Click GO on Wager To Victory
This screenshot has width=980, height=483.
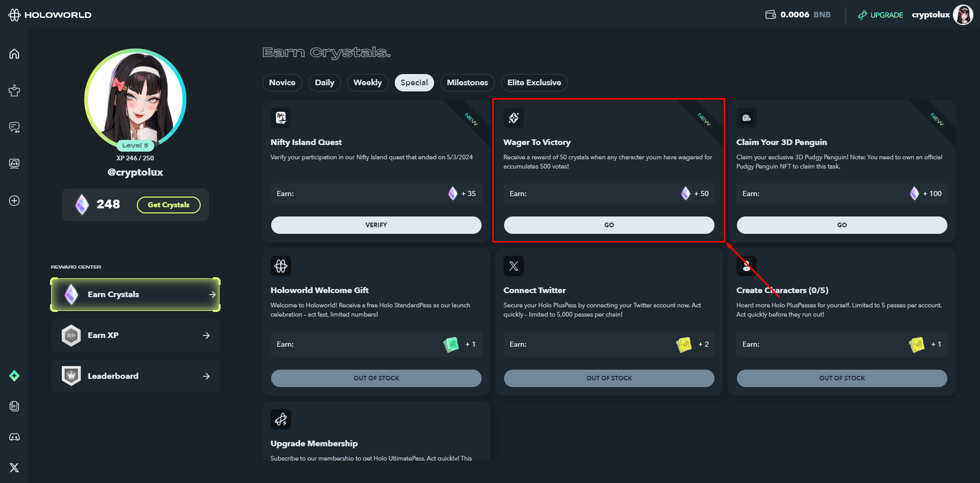tap(609, 225)
